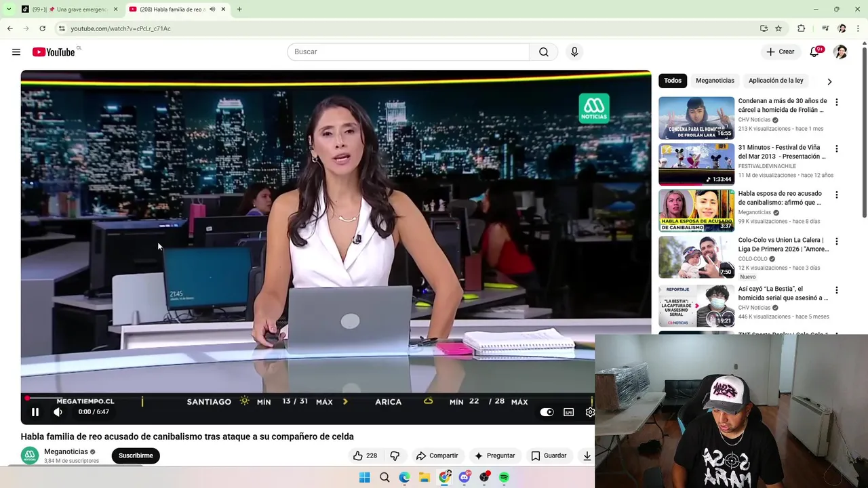868x488 pixels.
Task: Create content with the Crear button
Action: point(780,52)
